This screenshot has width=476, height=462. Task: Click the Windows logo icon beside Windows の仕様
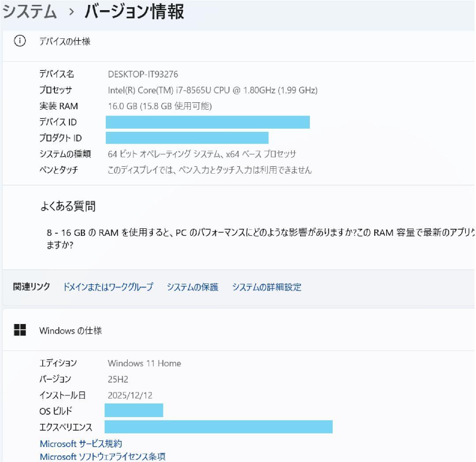pos(19,330)
